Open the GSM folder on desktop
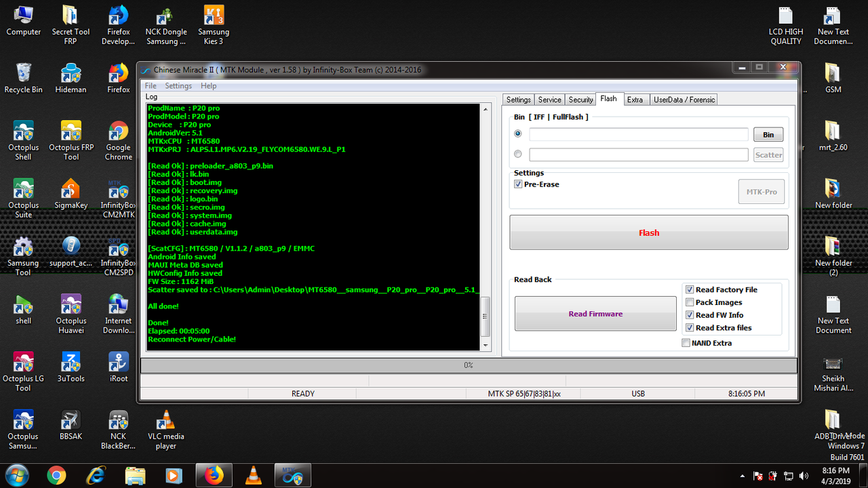 pos(833,77)
